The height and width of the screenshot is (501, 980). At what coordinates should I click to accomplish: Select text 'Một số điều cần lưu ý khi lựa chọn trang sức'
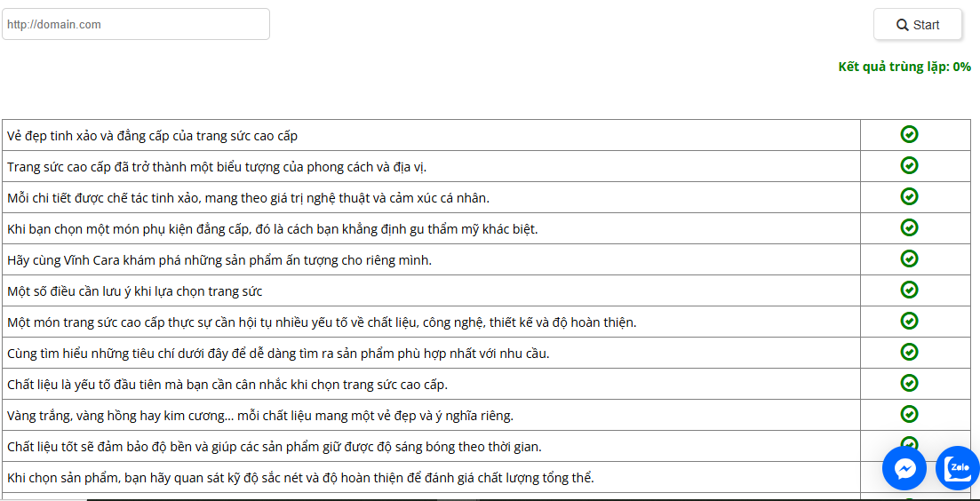pyautogui.click(x=135, y=291)
